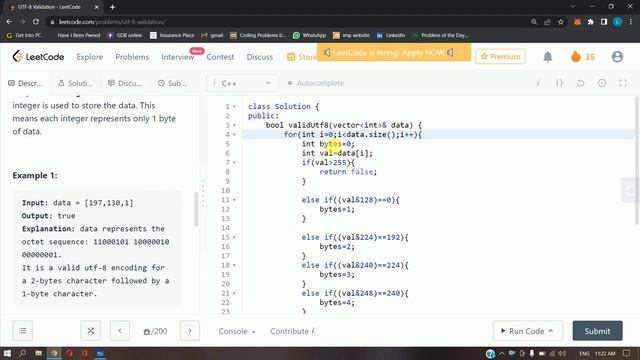This screenshot has width=640, height=360.
Task: Collapse if block fold line 7
Action: (x=234, y=162)
